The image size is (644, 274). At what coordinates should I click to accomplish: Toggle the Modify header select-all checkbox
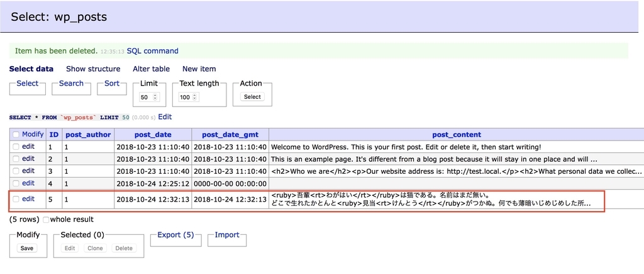tap(16, 135)
